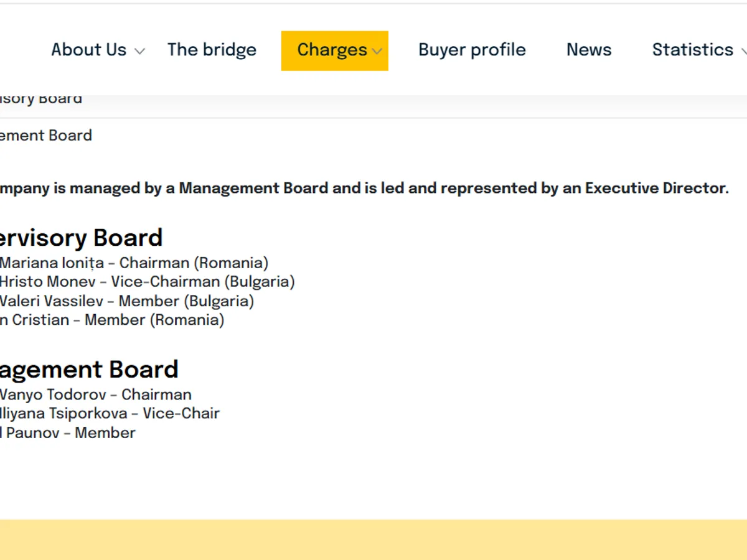This screenshot has width=747, height=560.
Task: Click the Management Board heading
Action: pyautogui.click(x=89, y=370)
